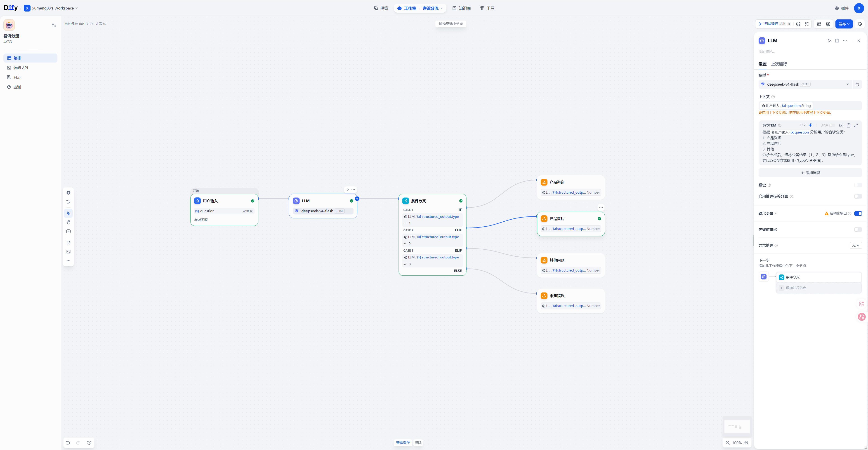Open 日志 logs in sidebar
Image resolution: width=868 pixels, height=450 pixels.
30,77
